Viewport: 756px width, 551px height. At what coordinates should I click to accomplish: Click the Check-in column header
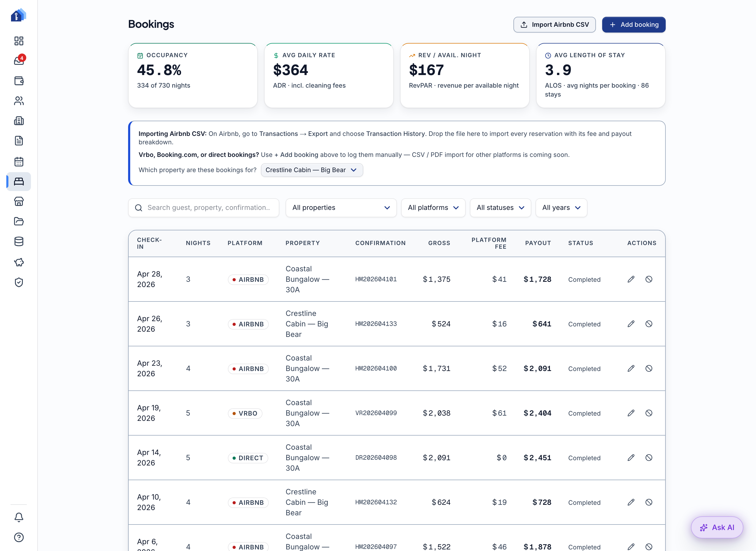149,243
